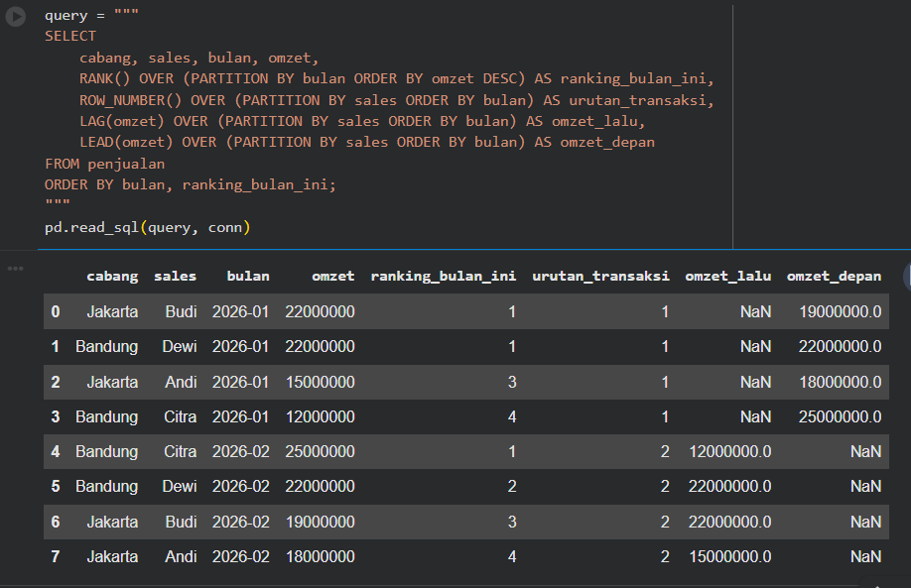
Task: Click omzet_depan value 19000000.0
Action: point(841,311)
